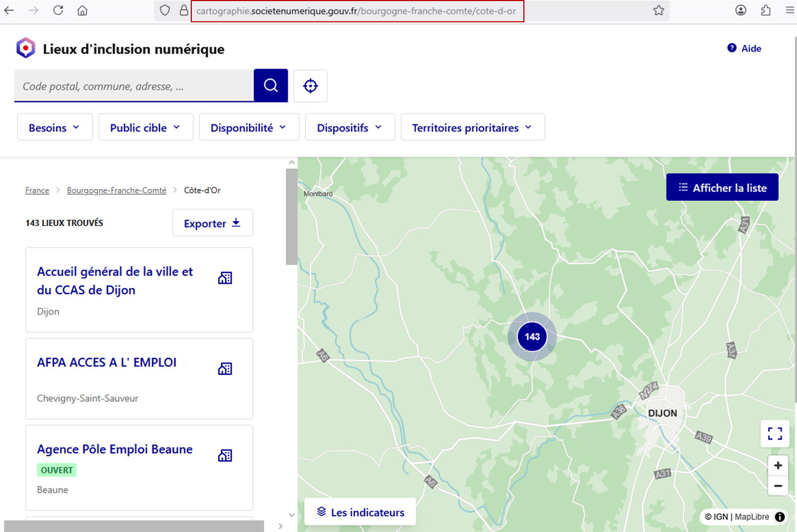This screenshot has height=532, width=797.
Task: Bookmark this page with the star
Action: [x=658, y=11]
